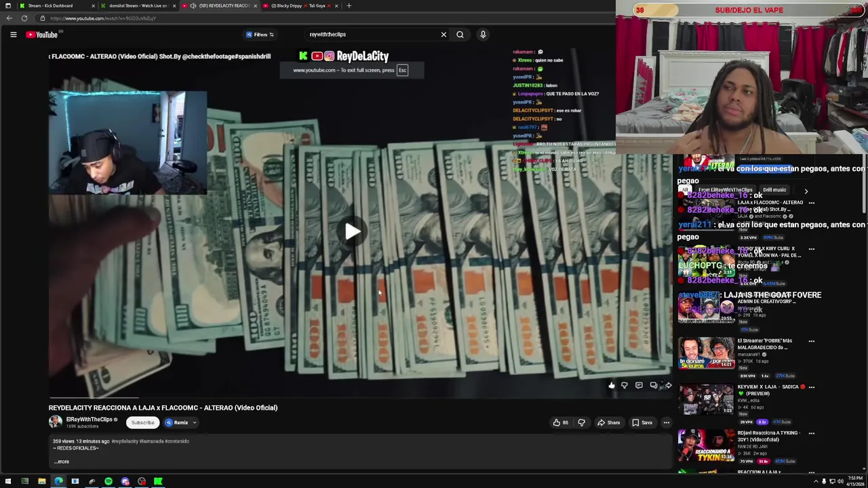Viewport: 868px width, 488px height.
Task: Open overlay comments icon on video player
Action: [x=639, y=386]
